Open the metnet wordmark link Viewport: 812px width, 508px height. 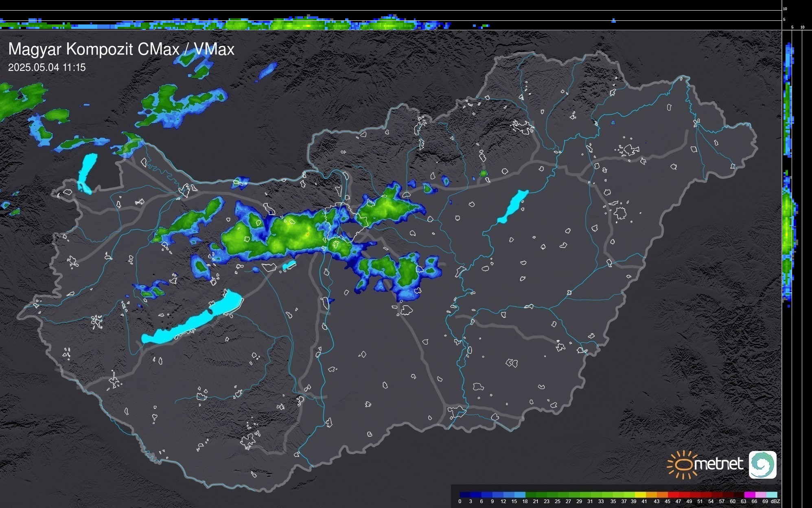[x=719, y=464]
